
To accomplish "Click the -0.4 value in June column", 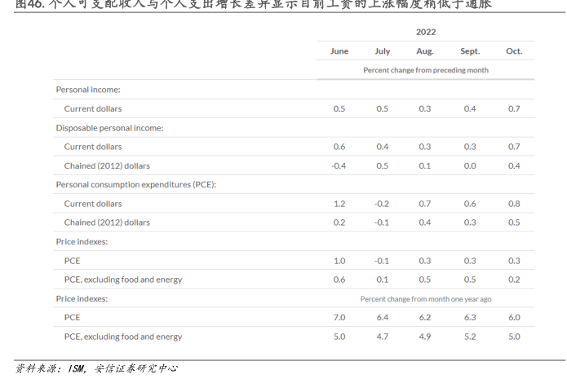I will [x=339, y=165].
